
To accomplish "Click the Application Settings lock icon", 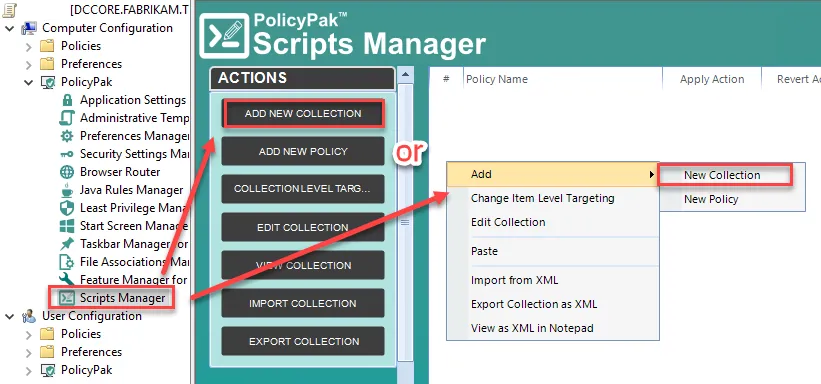I will click(67, 100).
